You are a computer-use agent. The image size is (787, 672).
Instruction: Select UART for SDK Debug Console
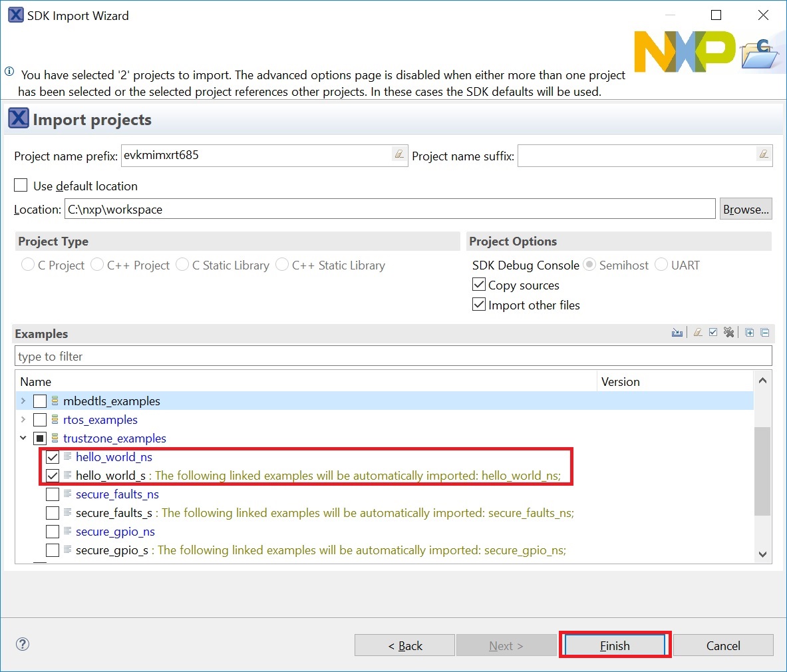(661, 265)
